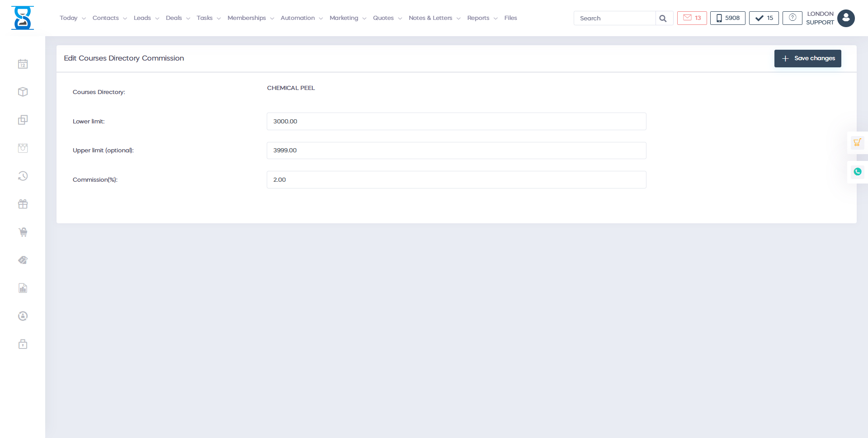Select the gift icon in the sidebar

(23, 204)
